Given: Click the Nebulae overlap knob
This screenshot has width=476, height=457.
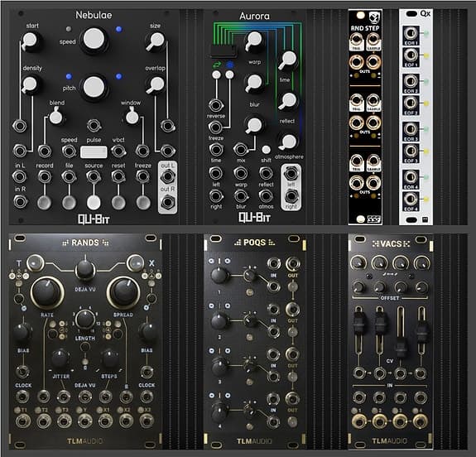Looking at the screenshot, I should [156, 84].
